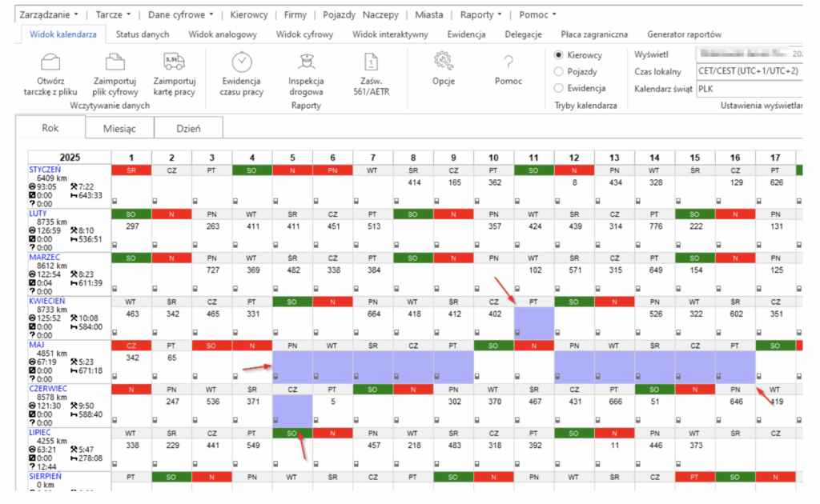Select Pojazdy calendar mode
The height and width of the screenshot is (504, 820).
(559, 72)
